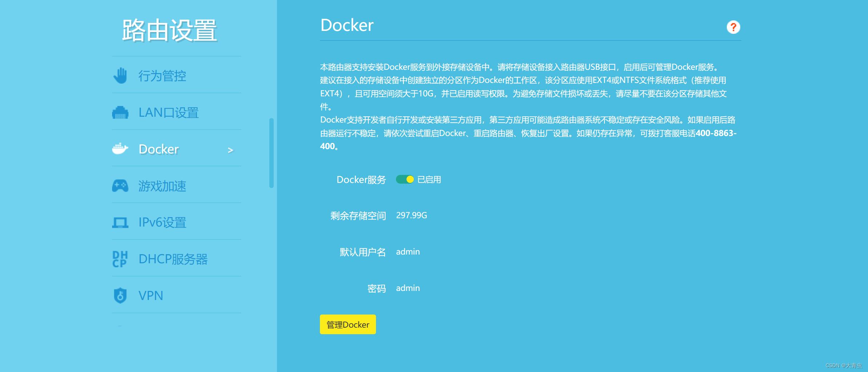Click the 默认用户名 label
This screenshot has width=868, height=372.
pyautogui.click(x=363, y=252)
